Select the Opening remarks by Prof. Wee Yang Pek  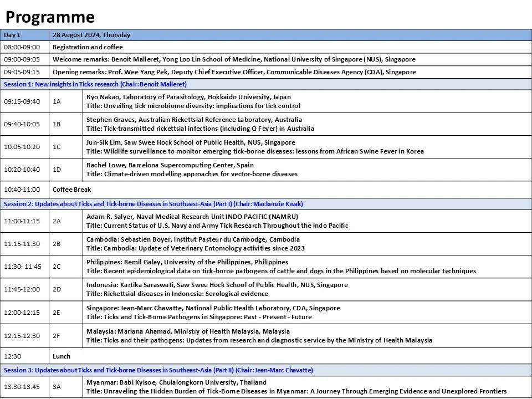click(x=234, y=72)
